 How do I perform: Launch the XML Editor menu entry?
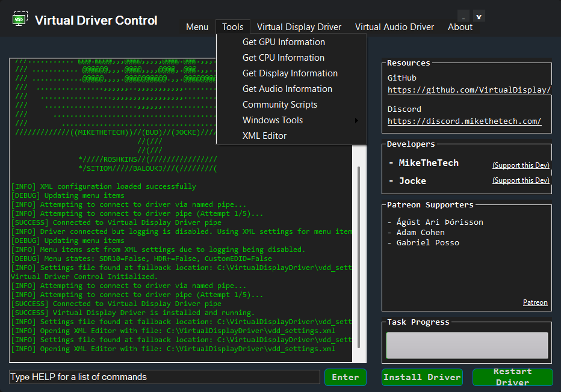(291, 136)
